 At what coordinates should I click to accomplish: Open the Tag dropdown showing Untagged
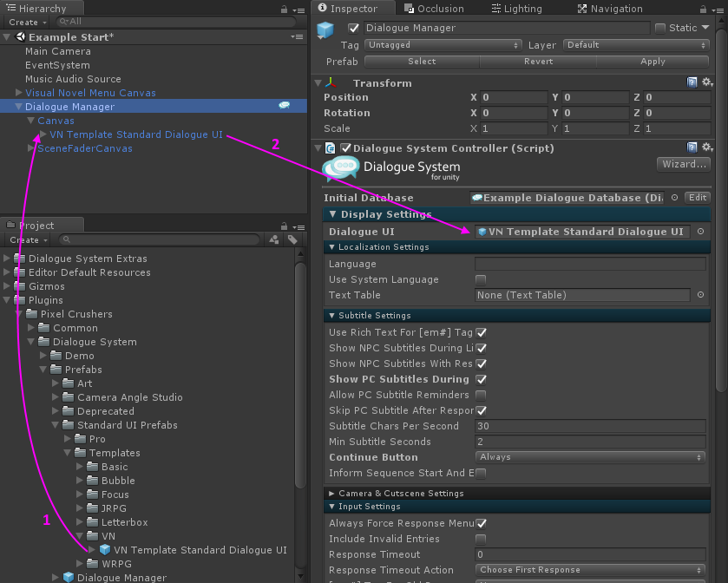tap(443, 45)
